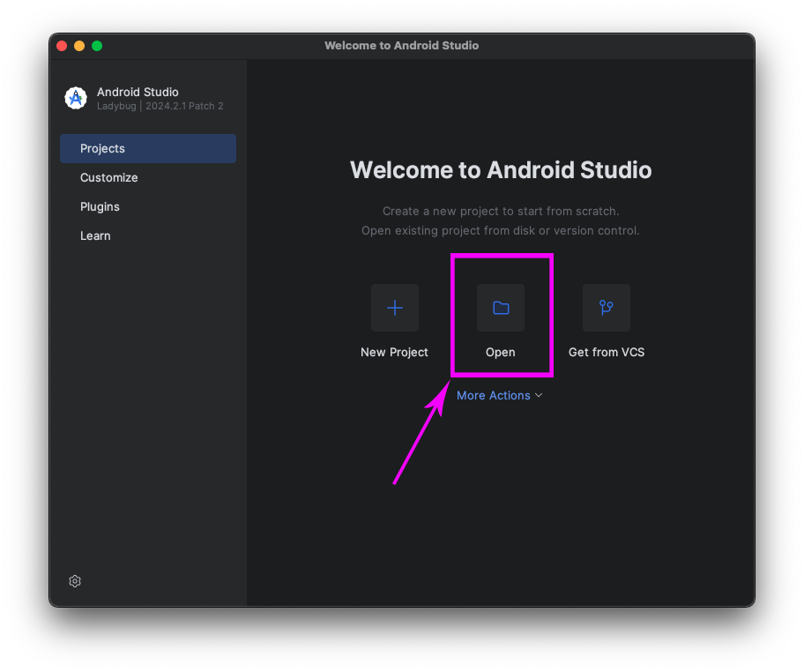Image resolution: width=804 pixels, height=672 pixels.
Task: Minimize the window with yellow button
Action: coord(79,46)
